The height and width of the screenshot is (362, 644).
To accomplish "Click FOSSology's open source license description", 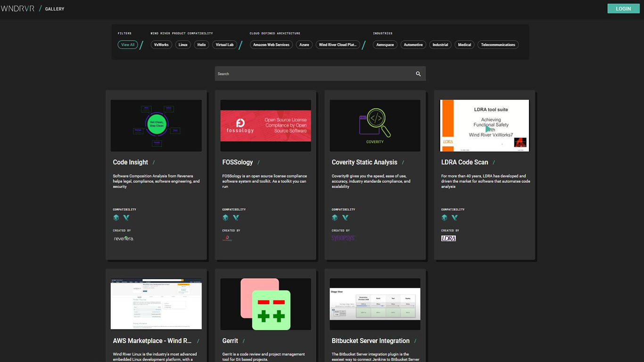I will [264, 181].
